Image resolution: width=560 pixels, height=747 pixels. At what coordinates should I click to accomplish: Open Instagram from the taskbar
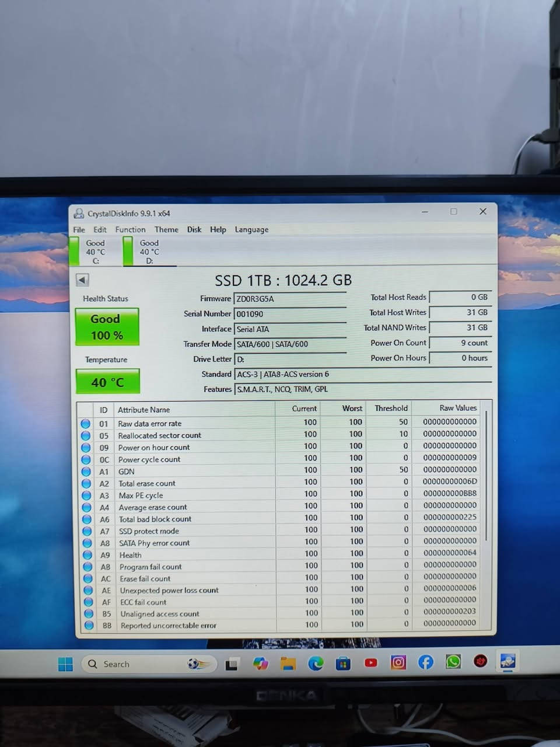tap(398, 662)
